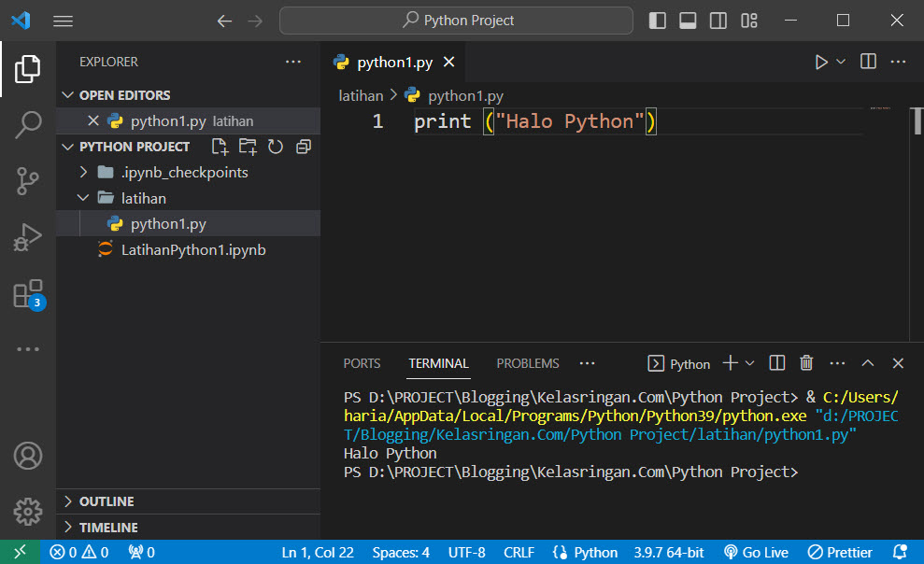This screenshot has height=564, width=924.
Task: Click latihan in the breadcrumb
Action: (x=361, y=95)
